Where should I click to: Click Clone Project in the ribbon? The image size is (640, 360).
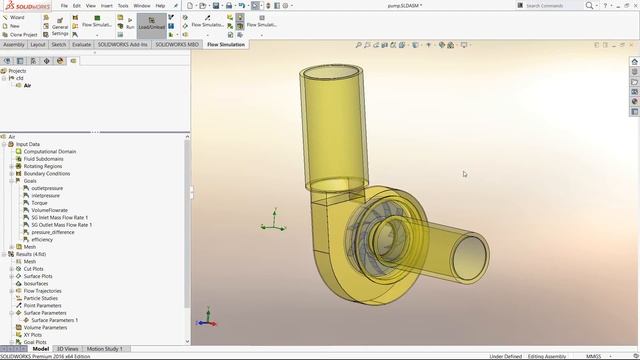[x=20, y=35]
